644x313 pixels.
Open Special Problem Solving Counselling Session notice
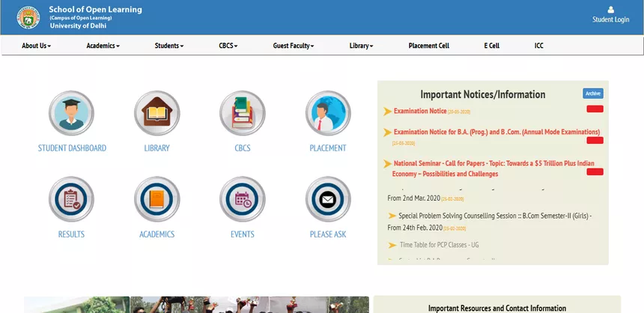pyautogui.click(x=490, y=222)
